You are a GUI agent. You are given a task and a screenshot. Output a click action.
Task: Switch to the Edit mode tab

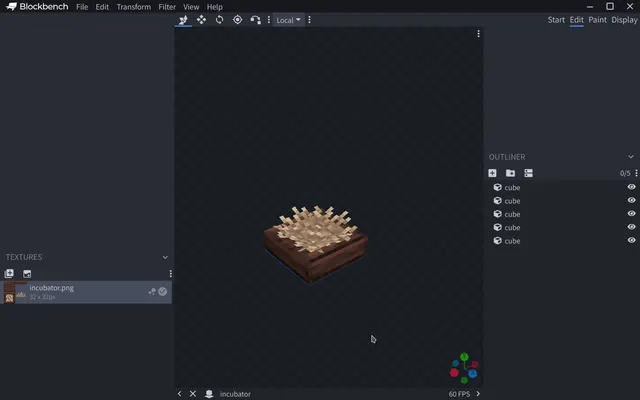(x=576, y=20)
